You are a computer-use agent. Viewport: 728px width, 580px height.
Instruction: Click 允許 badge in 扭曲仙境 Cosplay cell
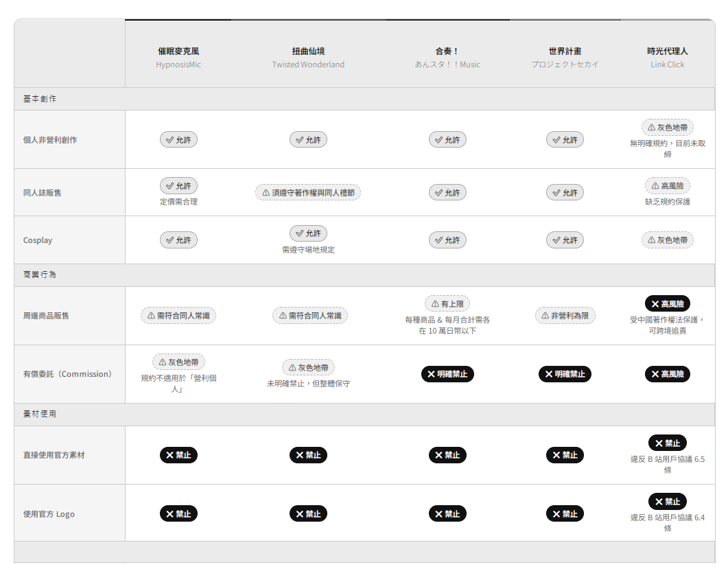point(308,233)
